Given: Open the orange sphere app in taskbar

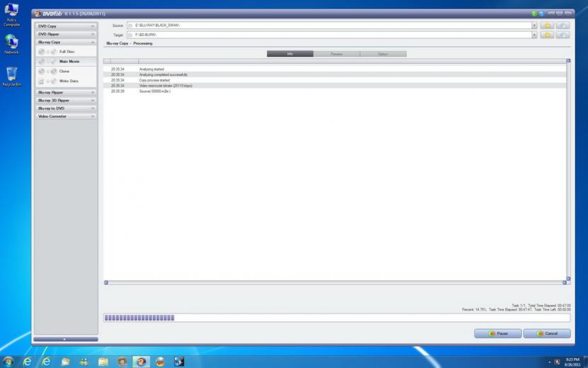Looking at the screenshot, I should [x=160, y=362].
